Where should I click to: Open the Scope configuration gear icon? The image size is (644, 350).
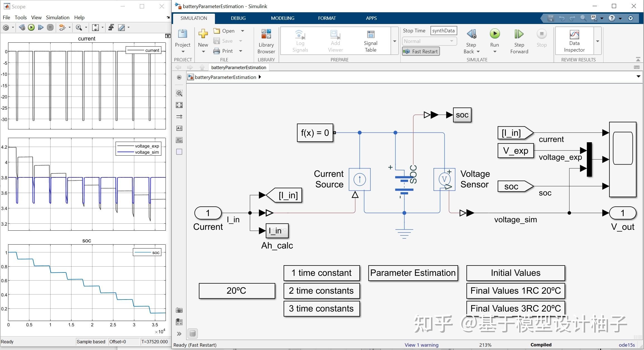click(6, 27)
